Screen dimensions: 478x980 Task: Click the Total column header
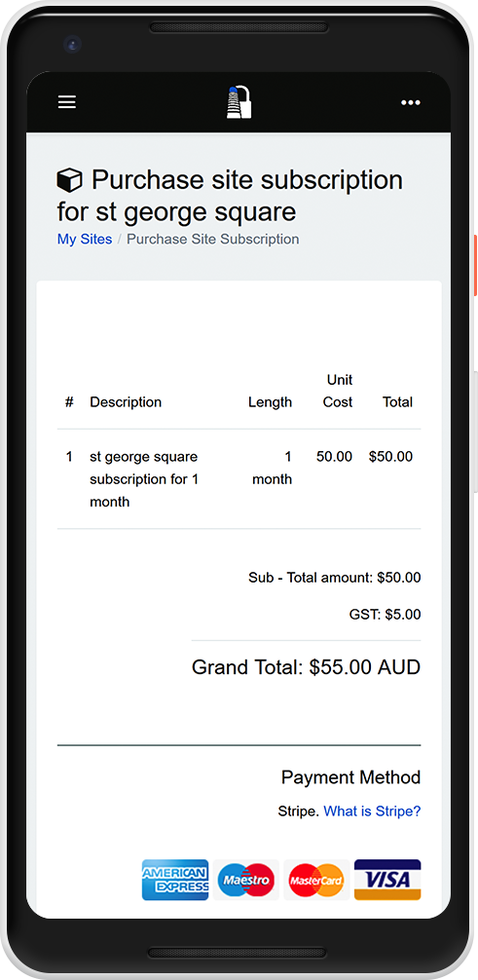click(x=398, y=402)
